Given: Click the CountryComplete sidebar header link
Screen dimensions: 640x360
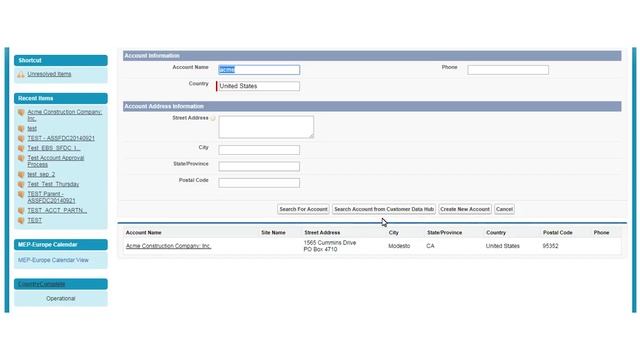Looking at the screenshot, I should click(x=41, y=284).
